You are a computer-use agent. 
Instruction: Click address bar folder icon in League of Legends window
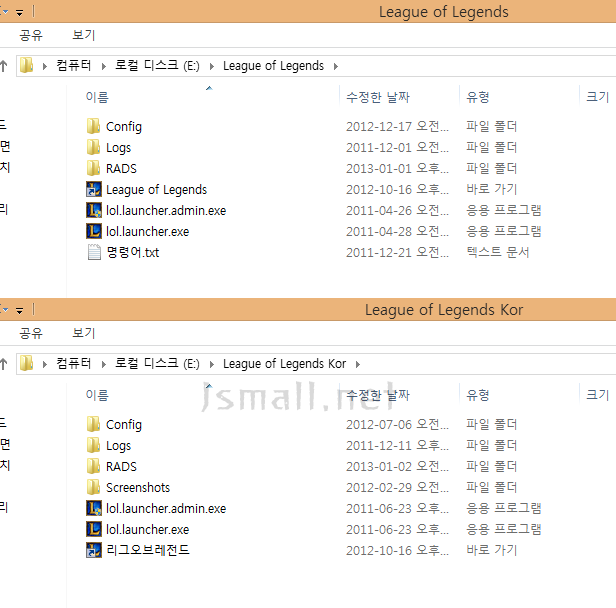tap(27, 66)
